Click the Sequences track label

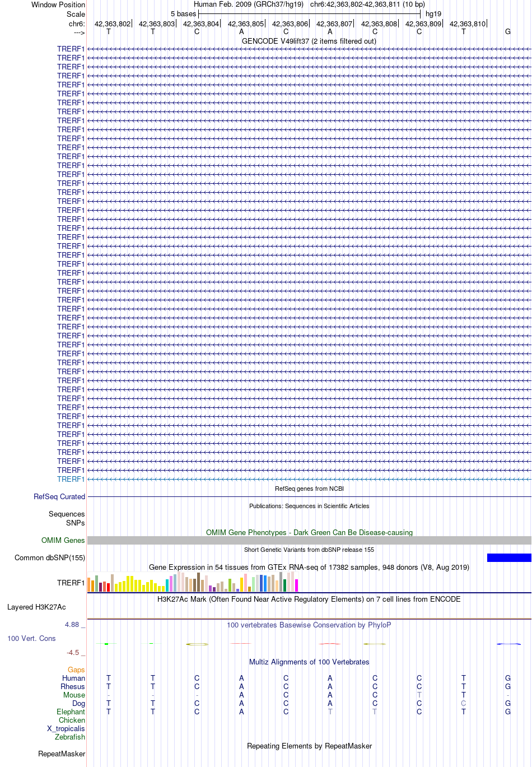[67, 514]
